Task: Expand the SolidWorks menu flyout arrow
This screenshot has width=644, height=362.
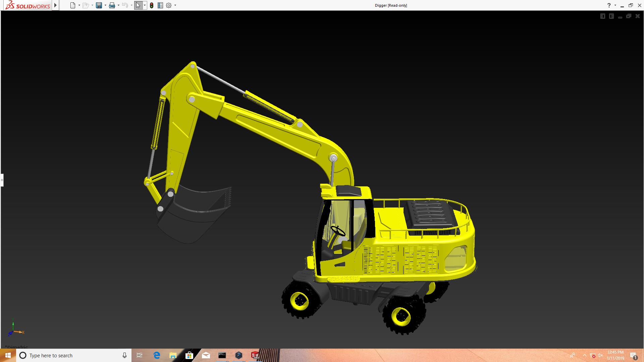Action: 56,5
